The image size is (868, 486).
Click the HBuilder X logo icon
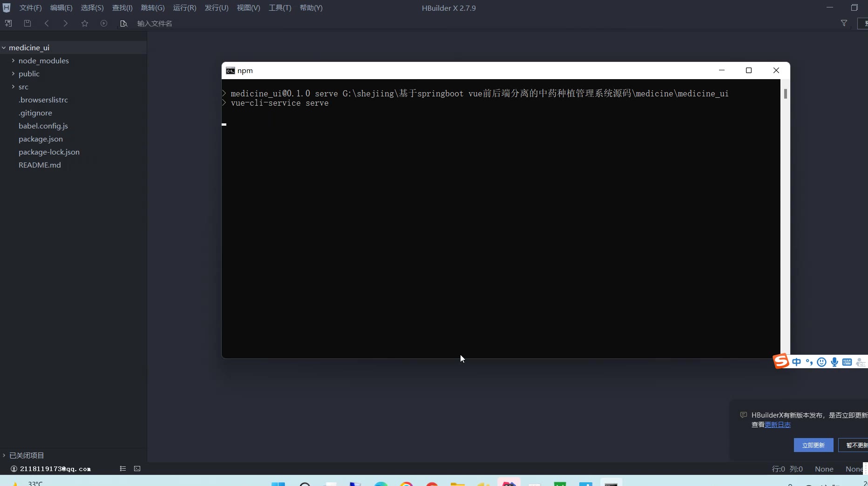click(7, 7)
